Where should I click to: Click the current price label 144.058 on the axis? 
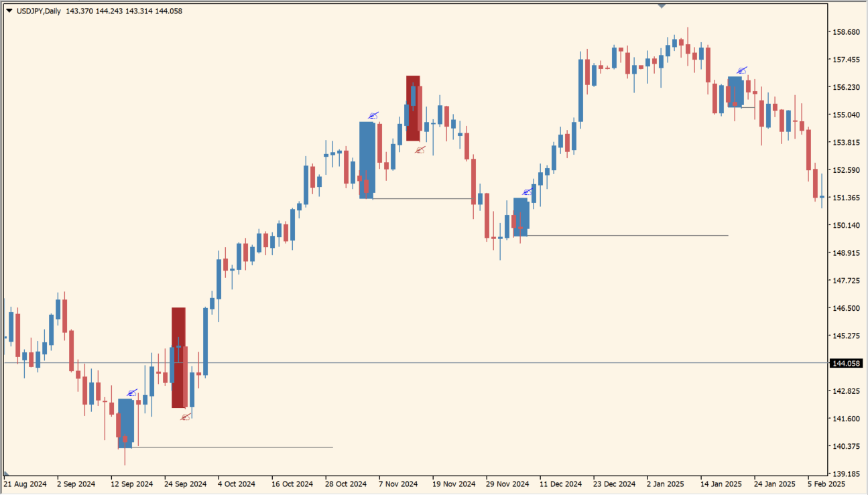(846, 363)
